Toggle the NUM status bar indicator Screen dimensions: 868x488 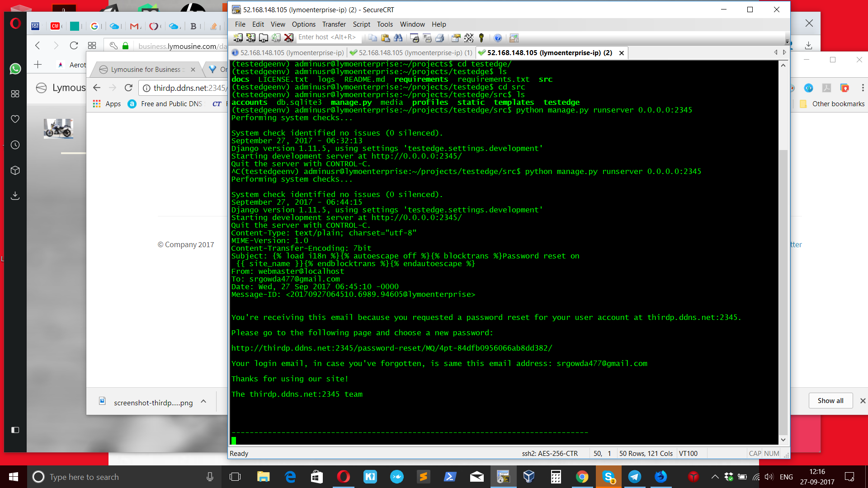pos(771,453)
